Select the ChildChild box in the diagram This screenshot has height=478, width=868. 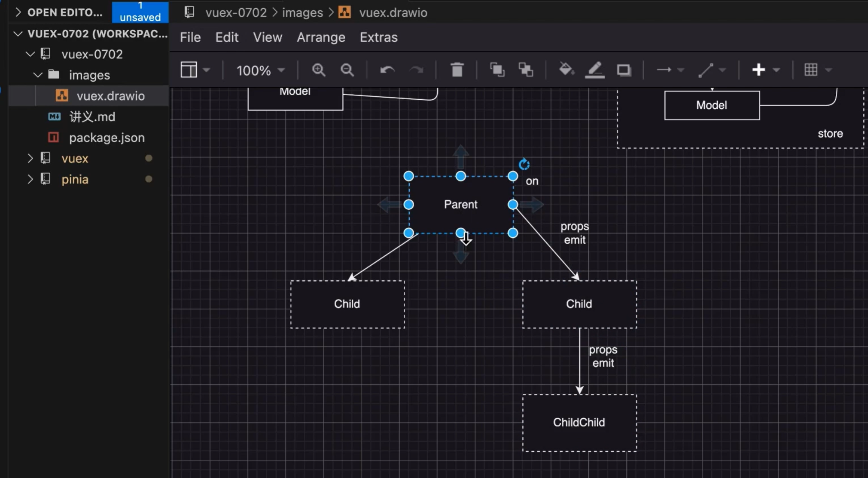(579, 423)
